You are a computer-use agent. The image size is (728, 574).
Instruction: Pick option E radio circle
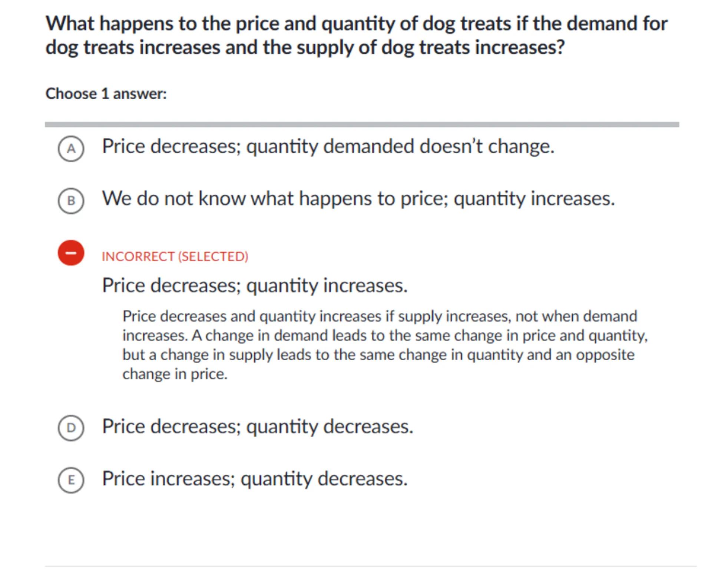pyautogui.click(x=71, y=480)
